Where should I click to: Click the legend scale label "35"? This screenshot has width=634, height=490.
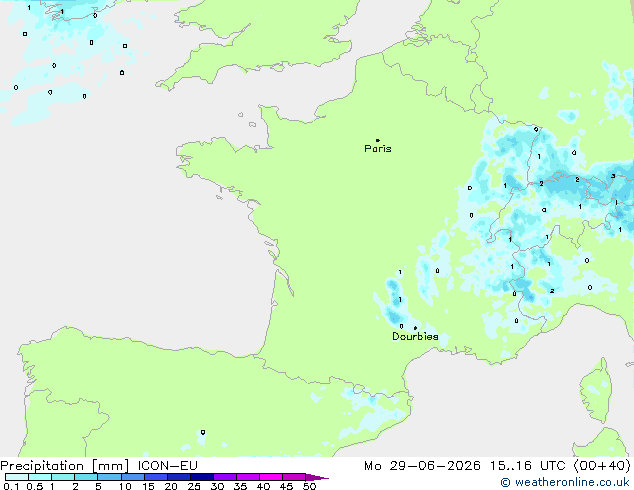(x=240, y=486)
